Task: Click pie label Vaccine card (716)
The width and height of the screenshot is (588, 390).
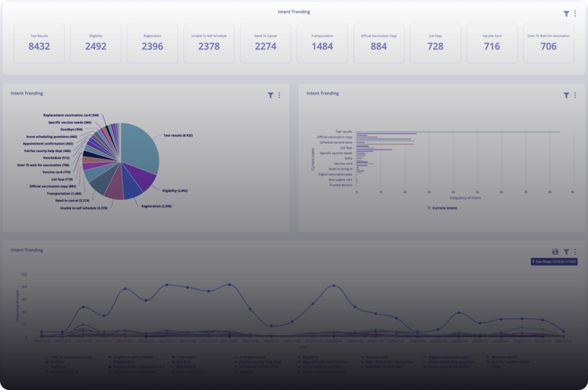Action: tap(56, 172)
